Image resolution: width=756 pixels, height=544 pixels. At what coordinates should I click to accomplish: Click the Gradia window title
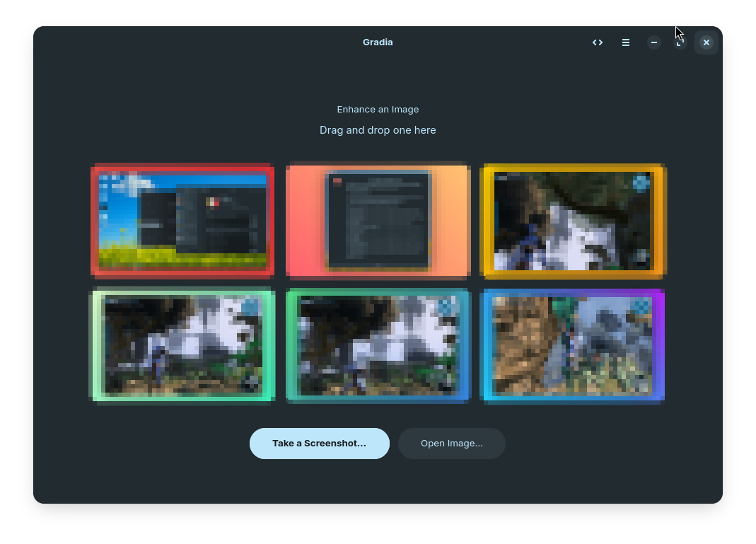coord(378,42)
